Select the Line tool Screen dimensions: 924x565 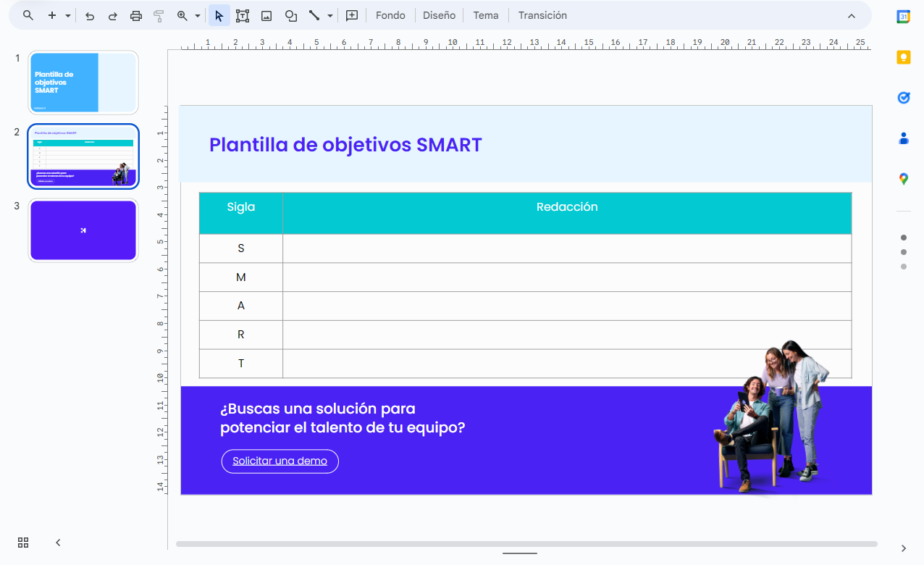point(314,14)
